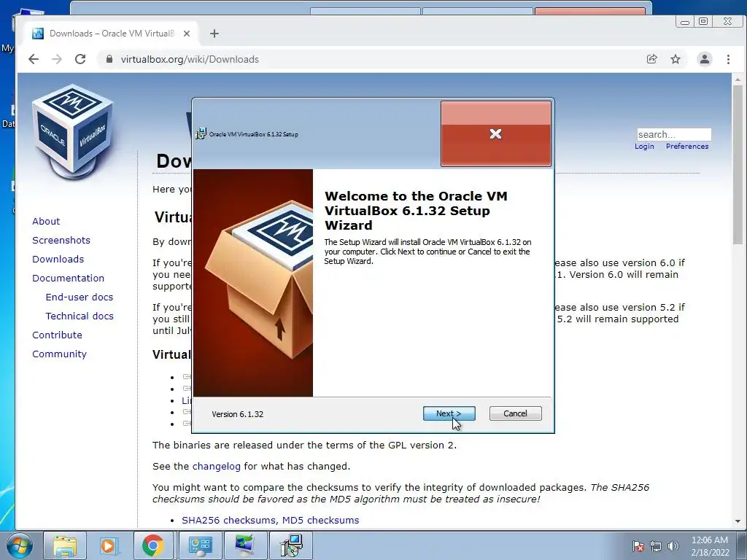
Task: Open the taskbar clock and date
Action: coord(710,546)
